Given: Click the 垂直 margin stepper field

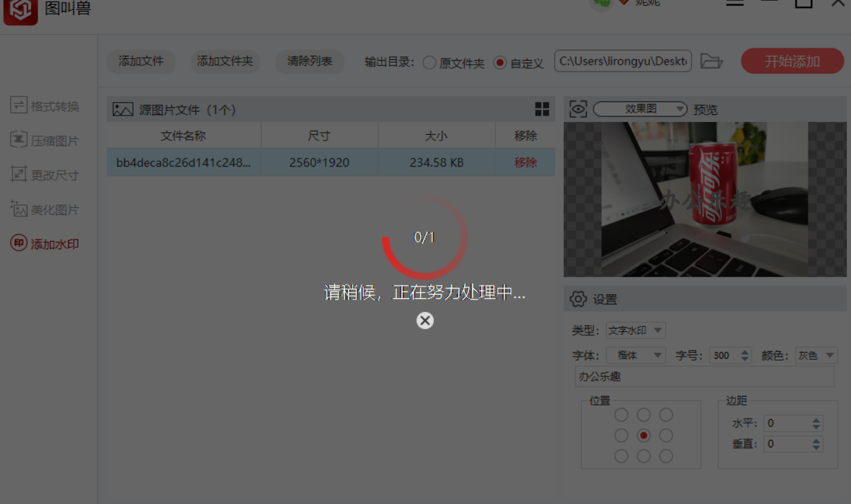Looking at the screenshot, I should coord(793,444).
